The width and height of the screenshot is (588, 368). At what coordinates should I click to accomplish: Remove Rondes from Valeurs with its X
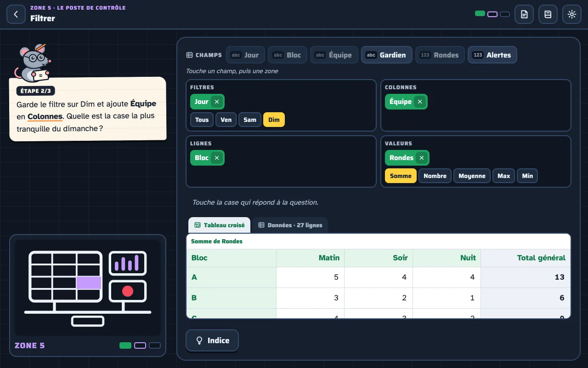pyautogui.click(x=422, y=158)
